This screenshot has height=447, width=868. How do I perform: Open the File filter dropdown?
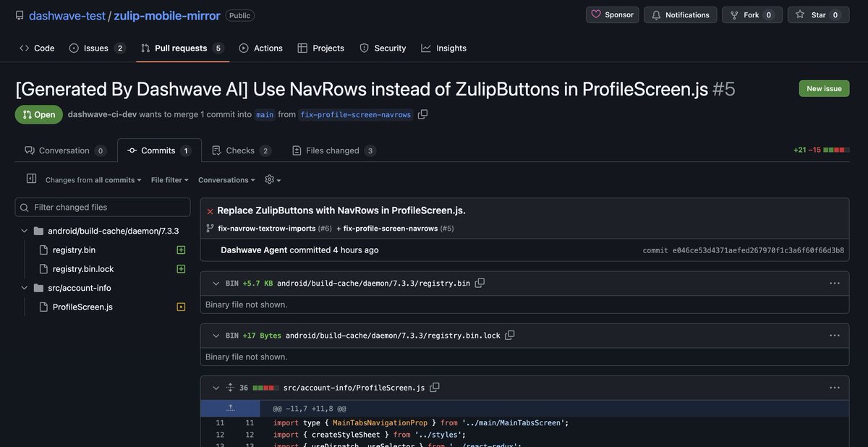(170, 180)
